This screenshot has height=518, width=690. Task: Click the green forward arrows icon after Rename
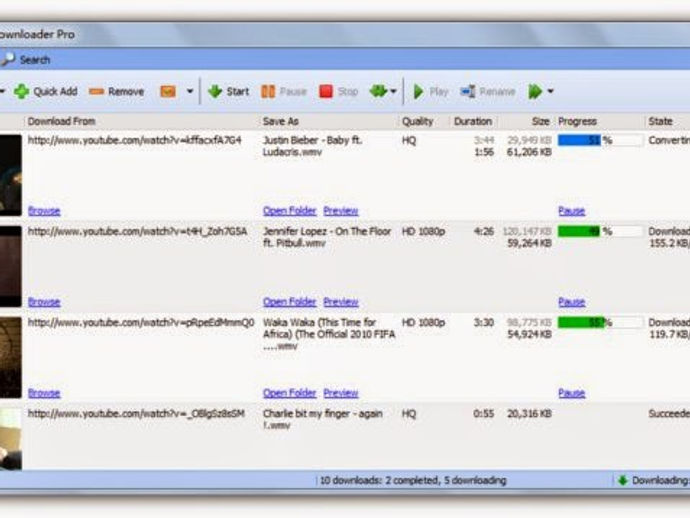click(x=535, y=92)
